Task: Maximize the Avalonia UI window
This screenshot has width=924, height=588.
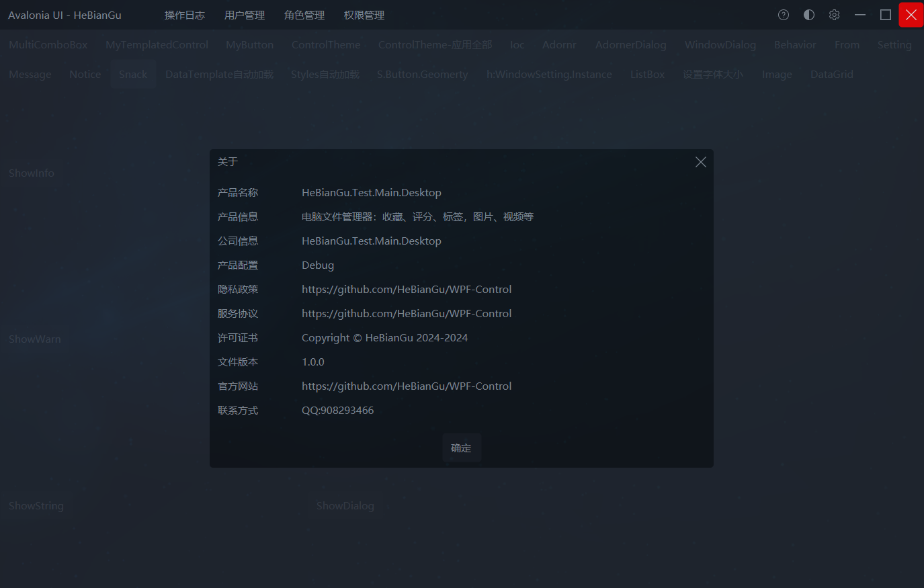Action: click(886, 15)
